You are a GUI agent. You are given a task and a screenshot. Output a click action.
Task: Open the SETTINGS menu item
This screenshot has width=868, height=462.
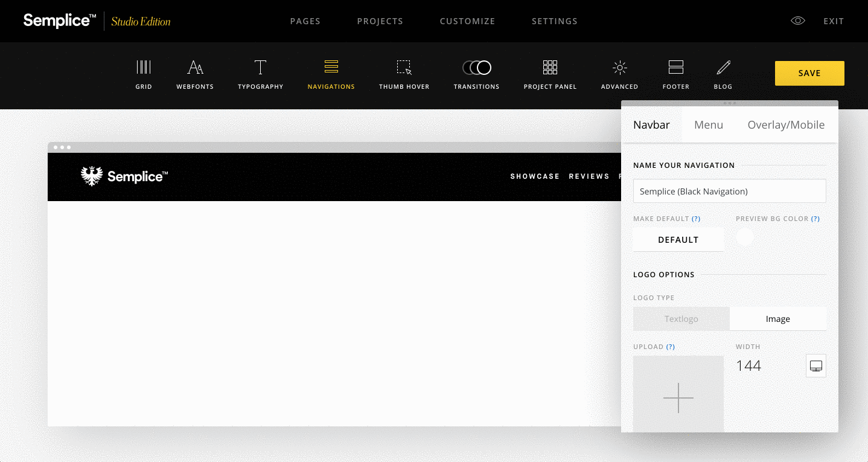(x=554, y=21)
